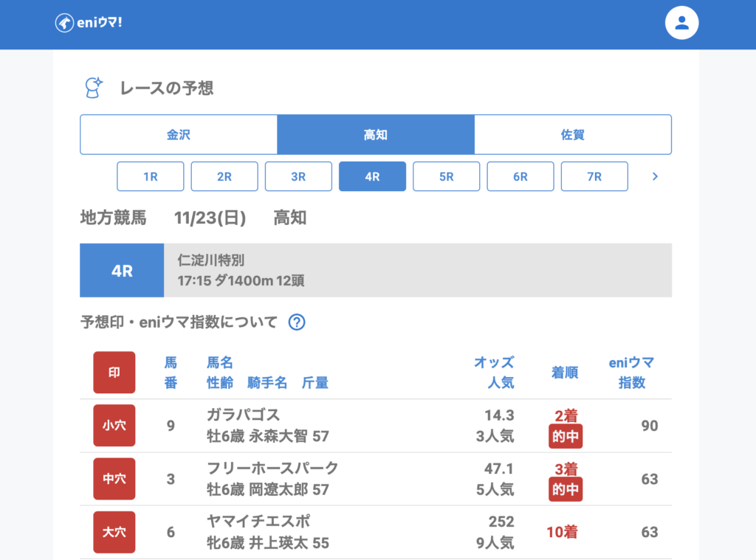The image size is (756, 560).
Task: Click the 大穴 prediction mark badge
Action: [x=114, y=532]
